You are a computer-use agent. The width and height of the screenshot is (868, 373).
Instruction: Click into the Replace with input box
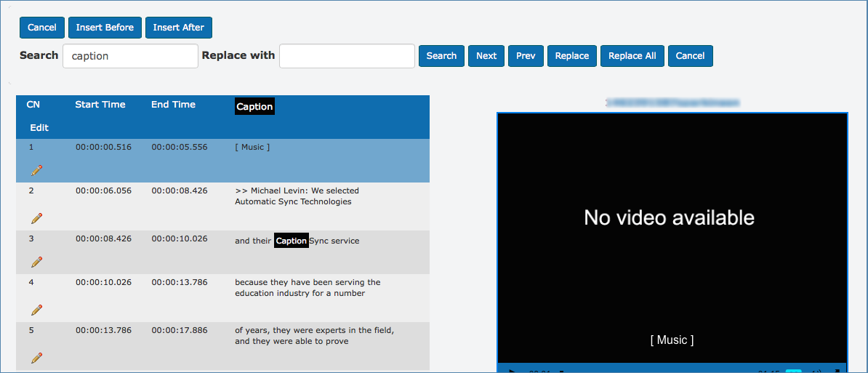(347, 56)
